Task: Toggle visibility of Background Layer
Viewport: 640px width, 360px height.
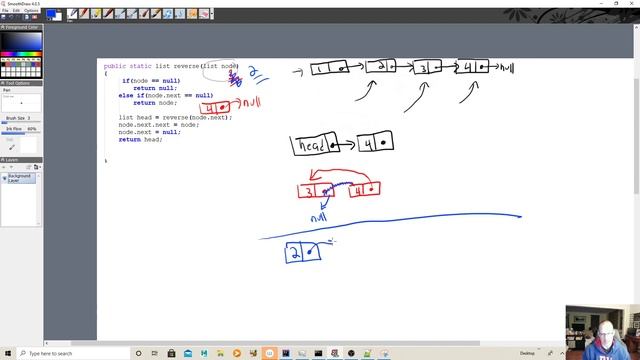Action: [4, 178]
